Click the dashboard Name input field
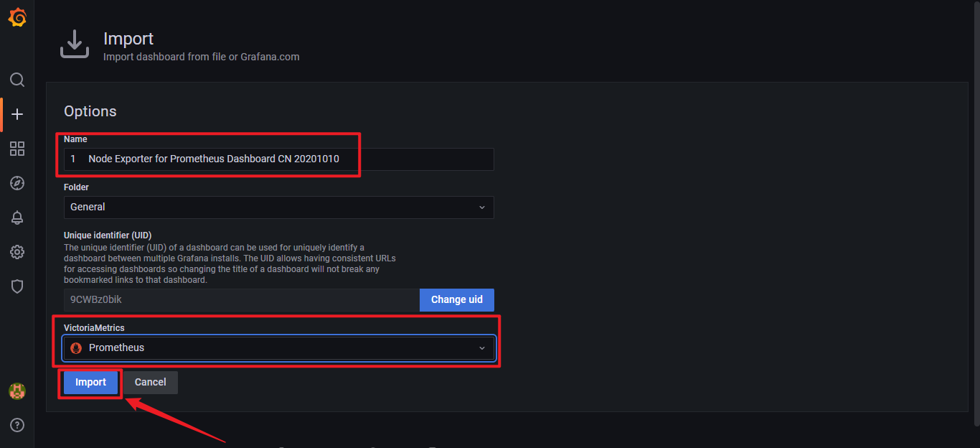Screen dimensions: 980x448 pos(279,159)
